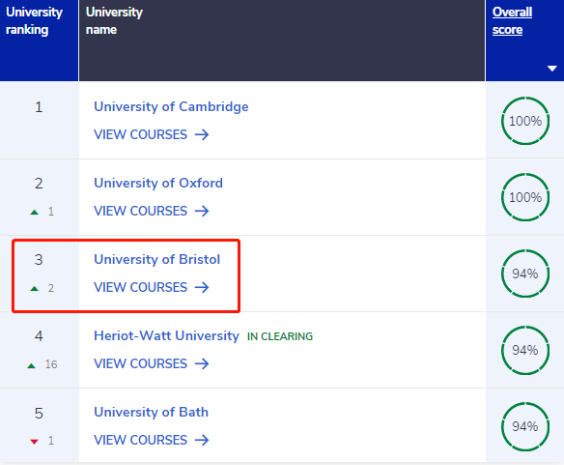Click the arrow icon beside Oxford View Courses
This screenshot has height=465, width=564.
[x=202, y=211]
